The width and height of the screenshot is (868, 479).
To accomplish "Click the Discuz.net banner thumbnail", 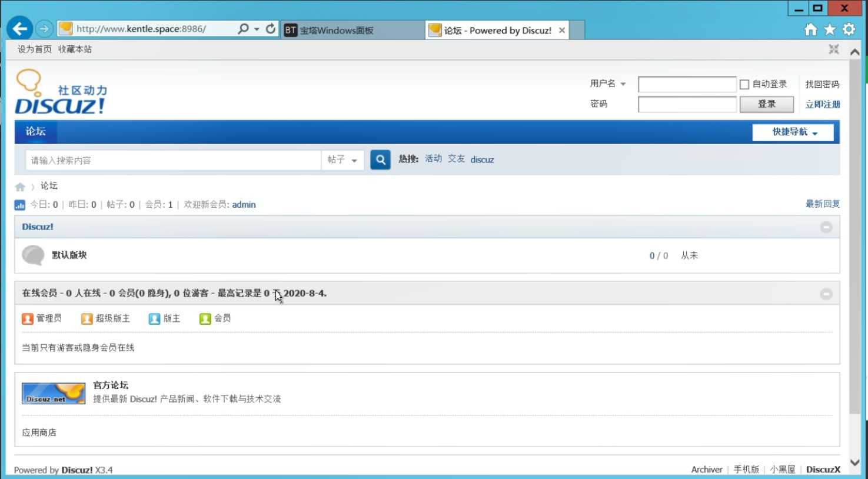I will [x=54, y=393].
